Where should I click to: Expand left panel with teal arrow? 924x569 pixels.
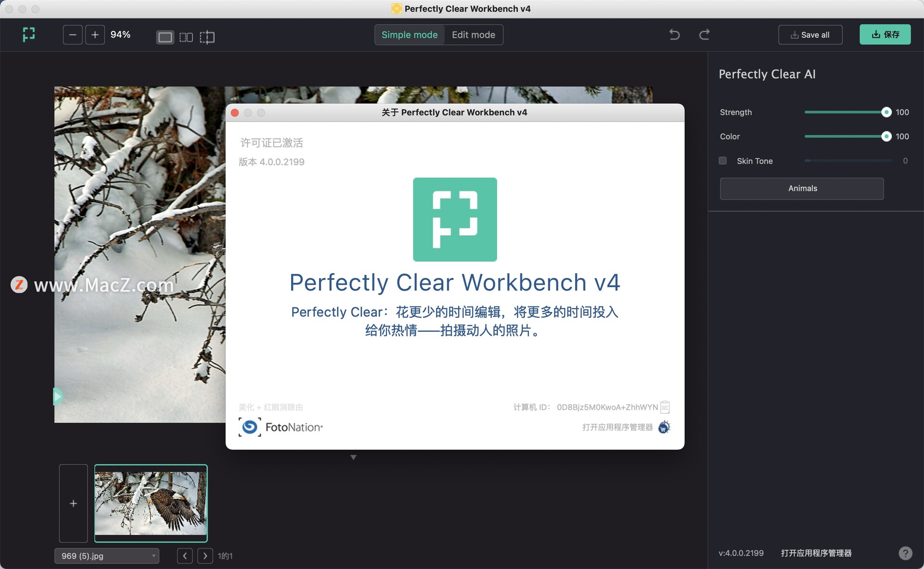coord(57,396)
